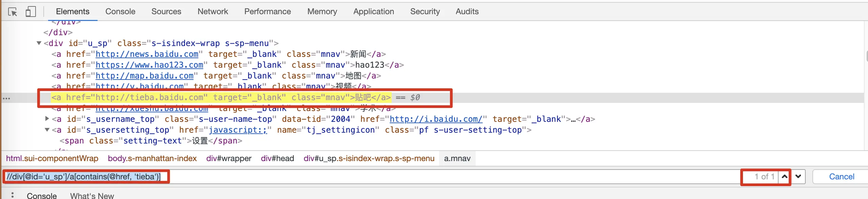The image size is (868, 199).
Task: Collapse the div id u_sp node
Action: [x=39, y=43]
